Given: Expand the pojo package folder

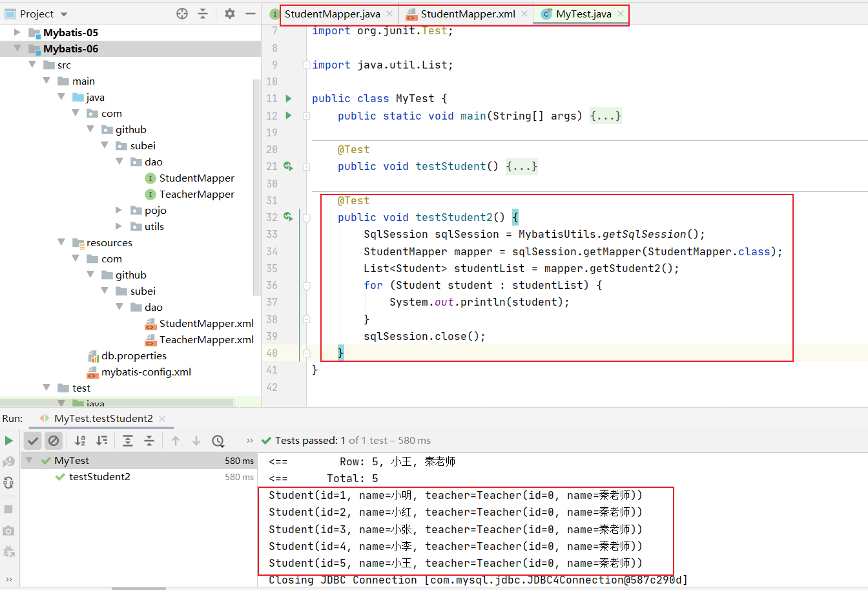Looking at the screenshot, I should (x=119, y=210).
